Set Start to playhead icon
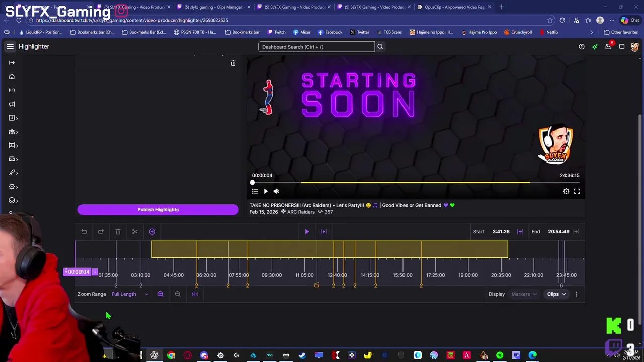Image resolution: width=644 pixels, height=362 pixels. click(520, 232)
